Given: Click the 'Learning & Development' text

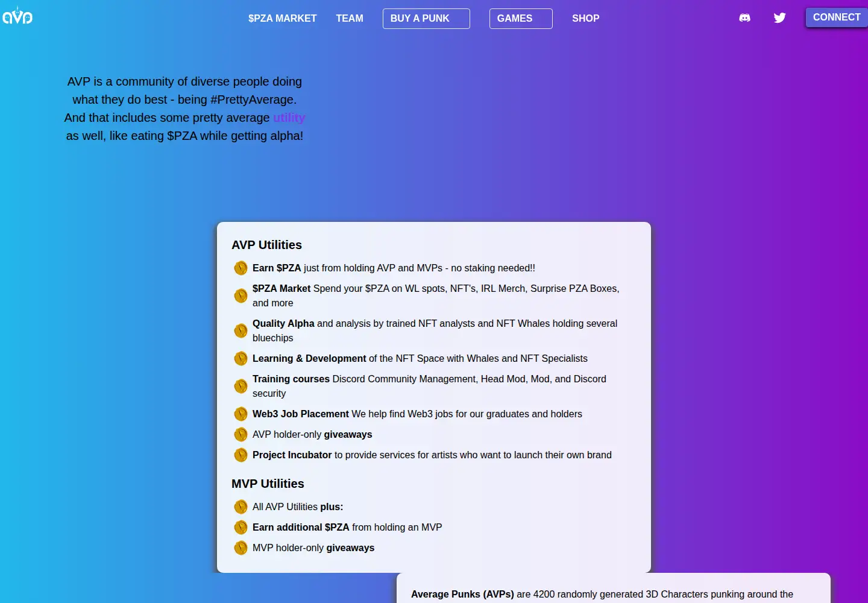Looking at the screenshot, I should [309, 358].
